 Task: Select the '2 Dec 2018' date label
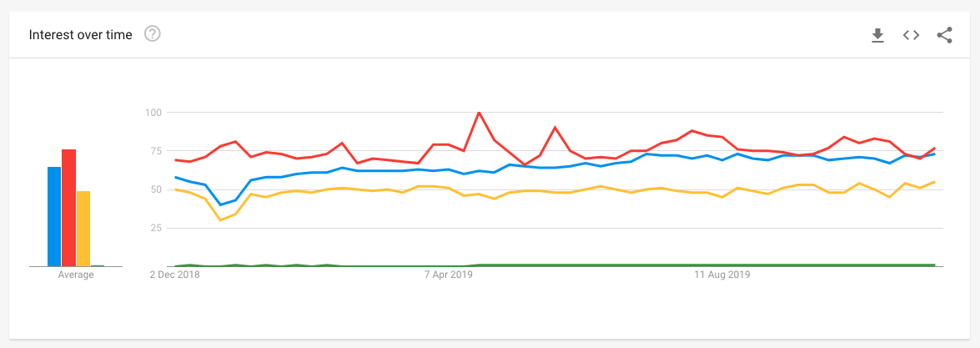tap(175, 273)
